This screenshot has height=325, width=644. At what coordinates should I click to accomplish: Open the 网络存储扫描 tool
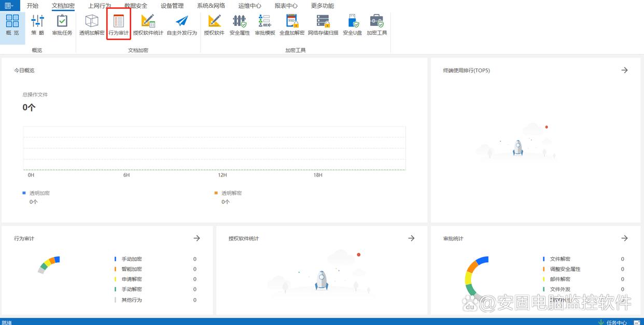click(323, 24)
